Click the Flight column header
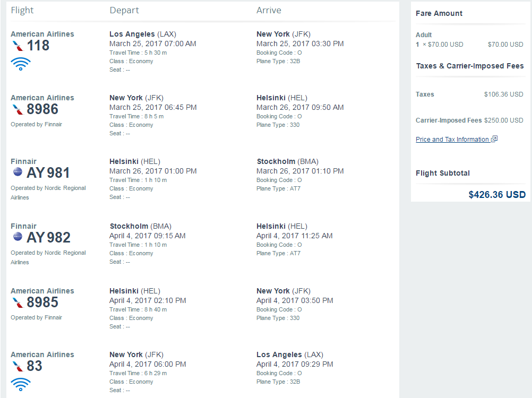This screenshot has width=532, height=398. (x=22, y=11)
